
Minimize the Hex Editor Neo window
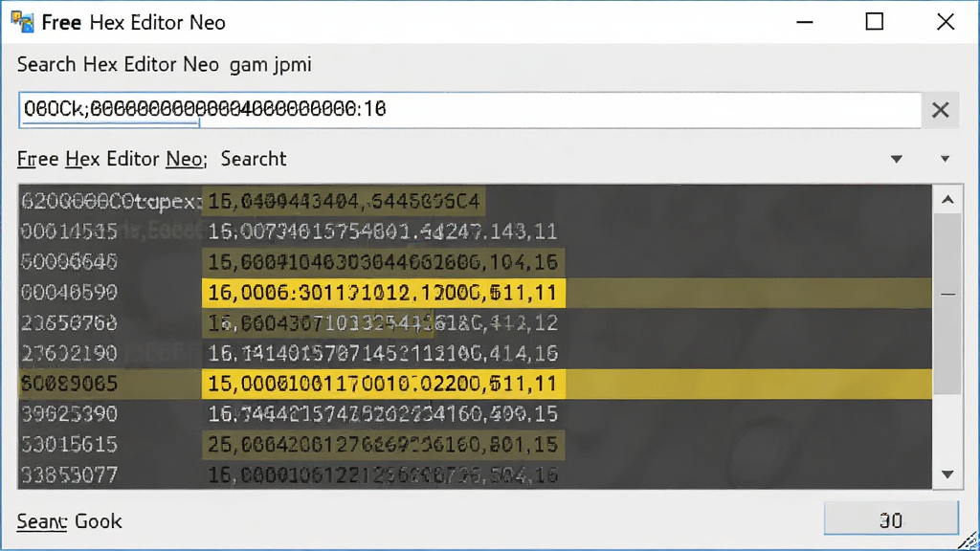805,23
